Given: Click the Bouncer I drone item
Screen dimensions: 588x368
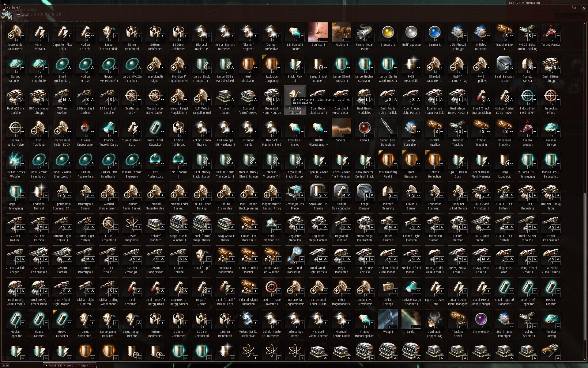Looking at the screenshot, I should [x=318, y=37].
